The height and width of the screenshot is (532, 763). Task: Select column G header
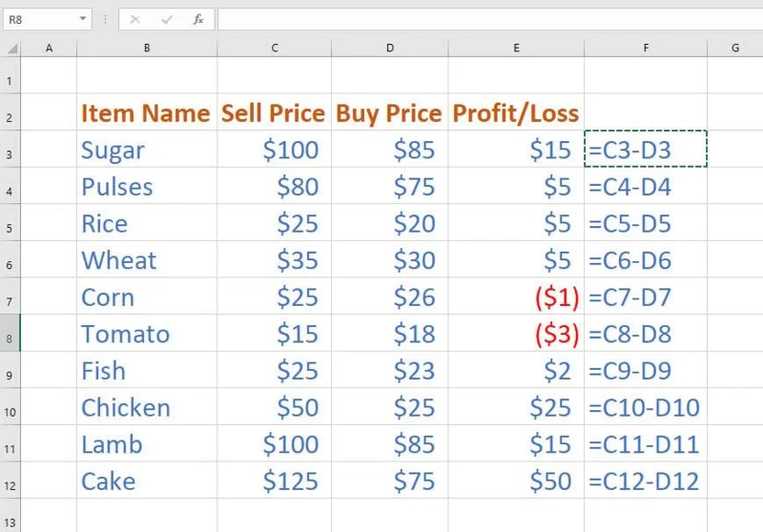[x=735, y=48]
